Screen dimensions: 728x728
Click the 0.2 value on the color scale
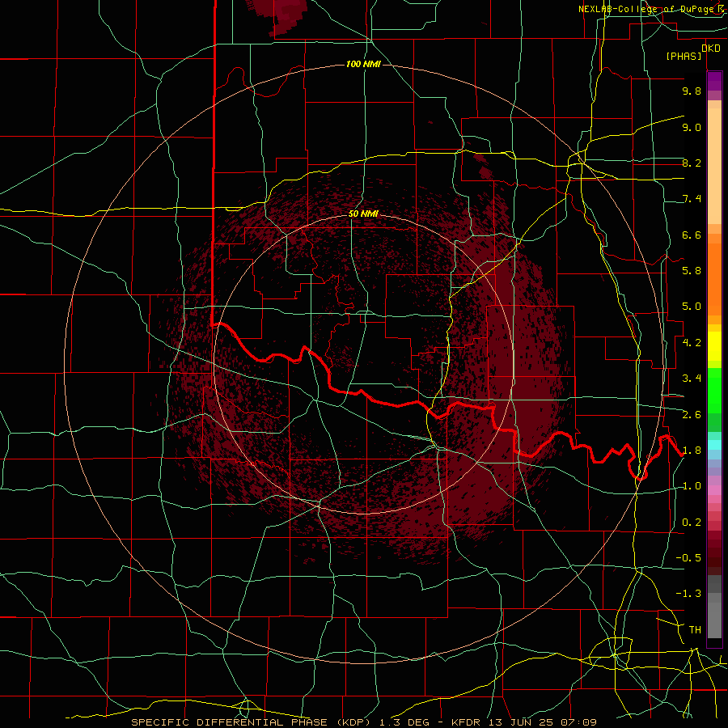coord(692,523)
